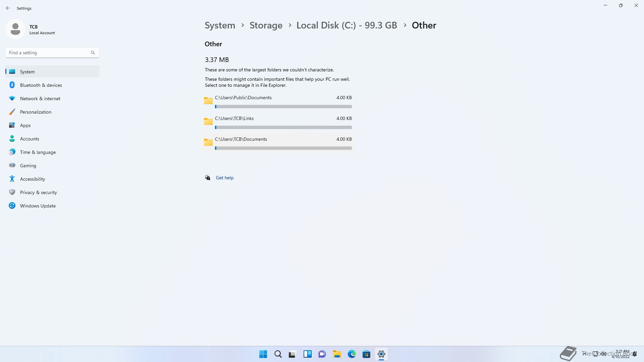Click the C:\Users\TCB\Documents usage bar

283,148
